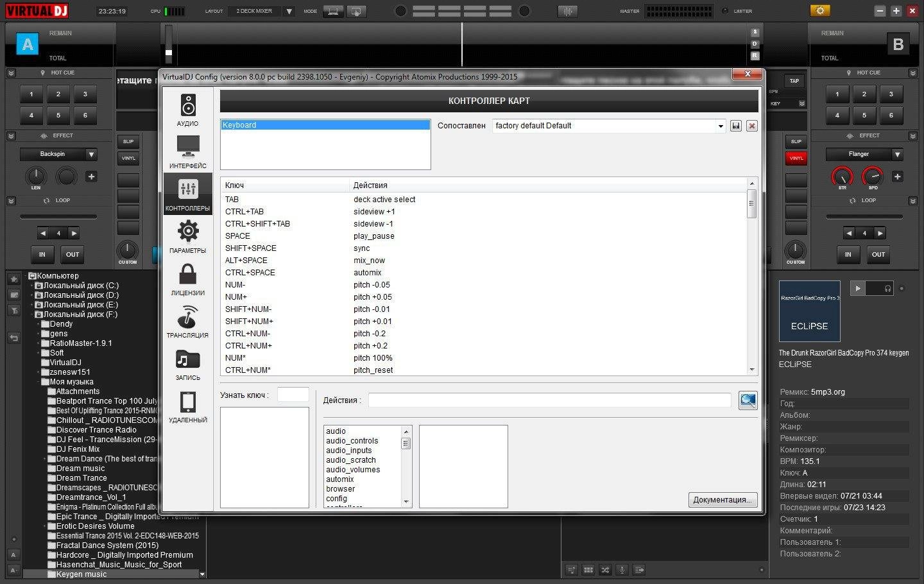This screenshot has height=584, width=924.
Task: Click the shuffle icon in the bottom toolbar
Action: (x=605, y=570)
